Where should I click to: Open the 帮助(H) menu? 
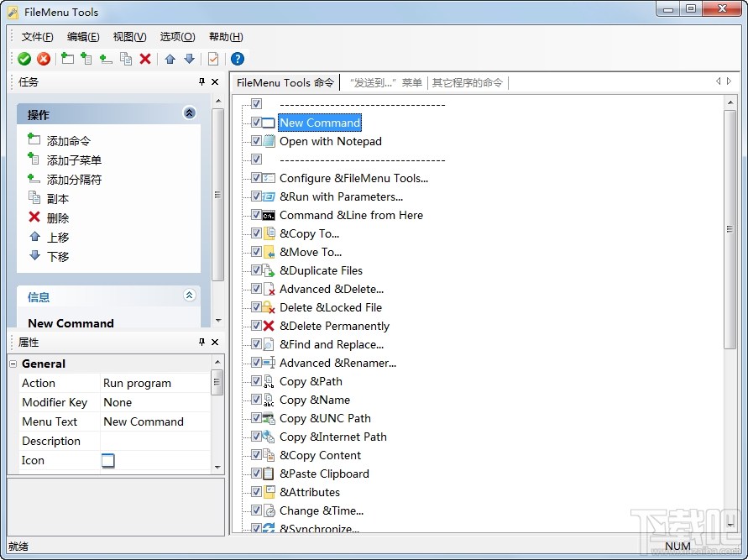226,37
